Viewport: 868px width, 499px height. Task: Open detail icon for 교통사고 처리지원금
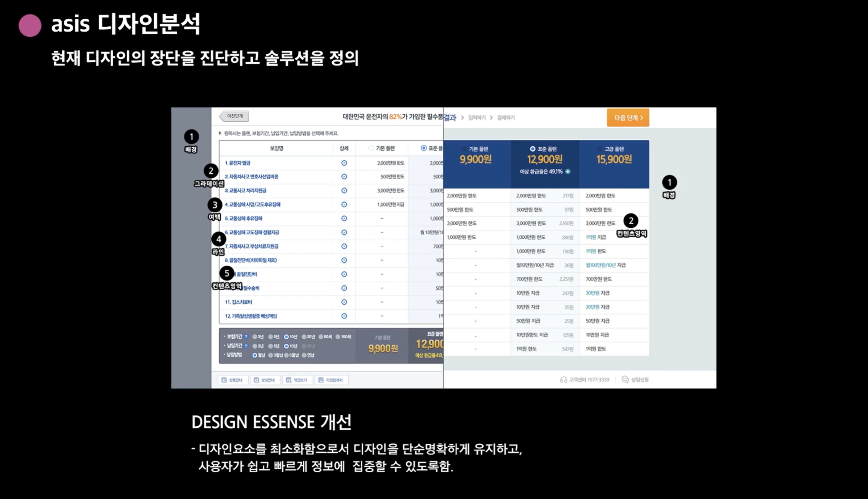pos(344,191)
